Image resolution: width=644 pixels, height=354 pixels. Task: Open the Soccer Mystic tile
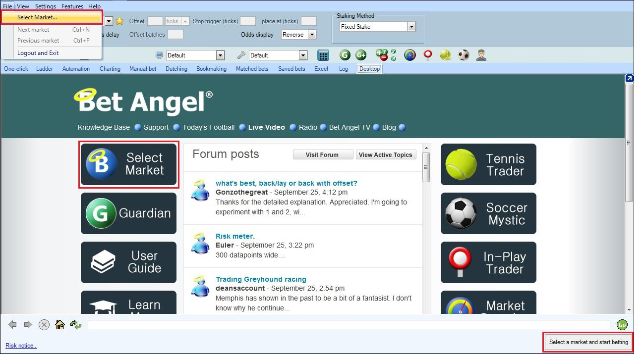(488, 213)
